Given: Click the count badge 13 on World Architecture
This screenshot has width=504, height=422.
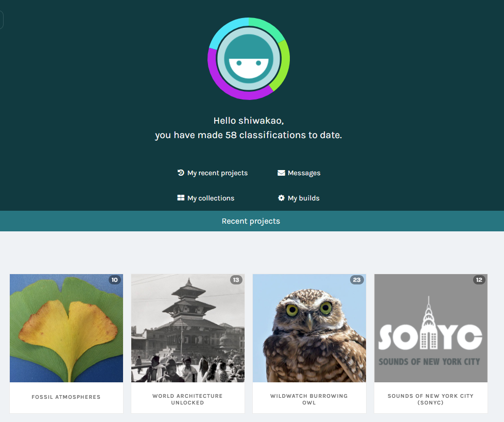Looking at the screenshot, I should [236, 280].
